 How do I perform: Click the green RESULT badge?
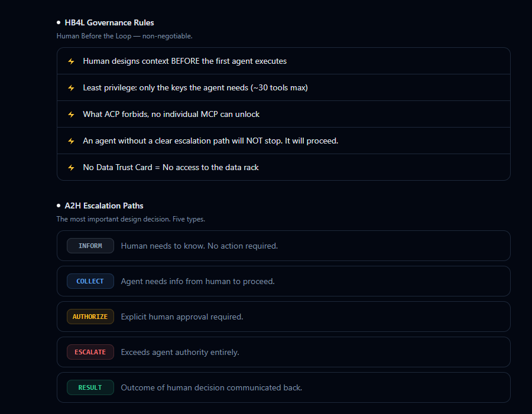tap(90, 387)
